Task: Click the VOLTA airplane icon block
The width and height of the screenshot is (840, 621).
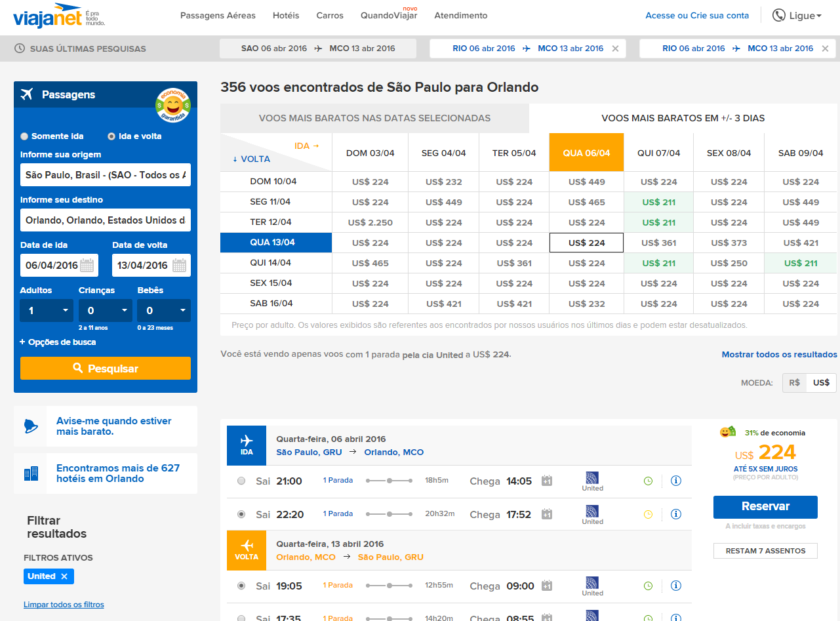Action: pyautogui.click(x=247, y=550)
